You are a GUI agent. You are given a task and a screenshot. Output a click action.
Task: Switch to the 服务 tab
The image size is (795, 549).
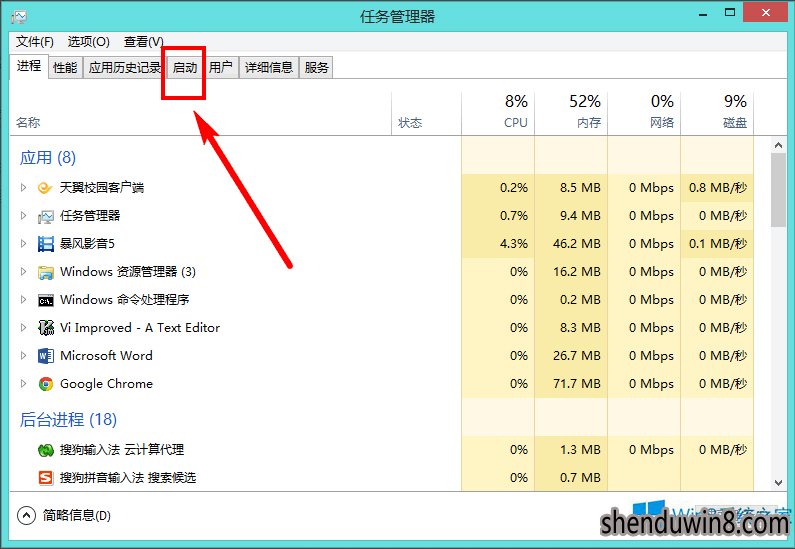(316, 67)
